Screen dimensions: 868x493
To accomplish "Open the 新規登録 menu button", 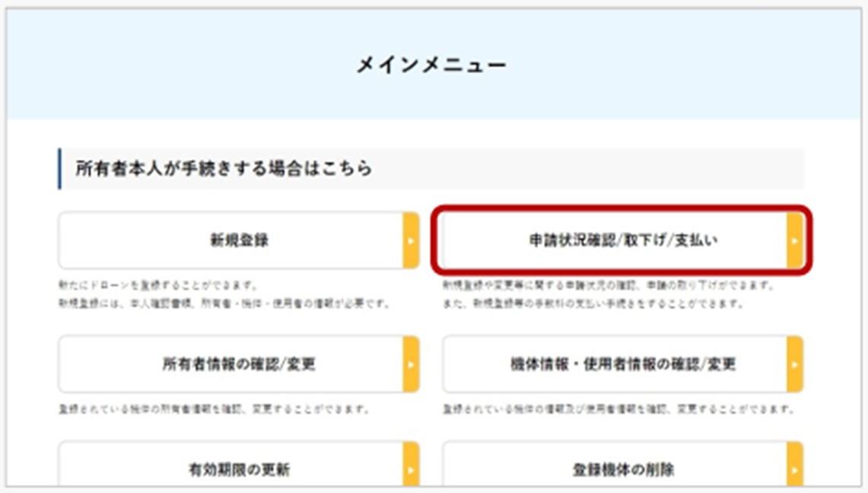I will coord(231,240).
